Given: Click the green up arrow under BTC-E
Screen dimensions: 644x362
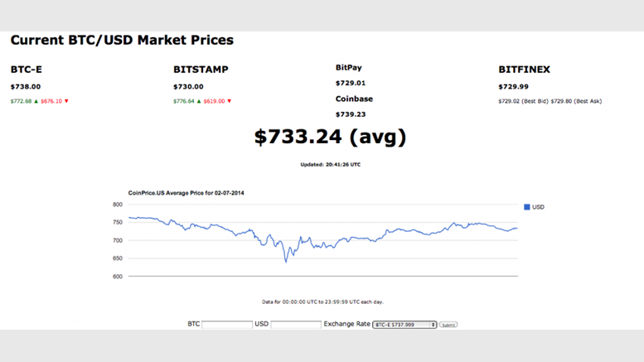Looking at the screenshot, I should point(36,101).
